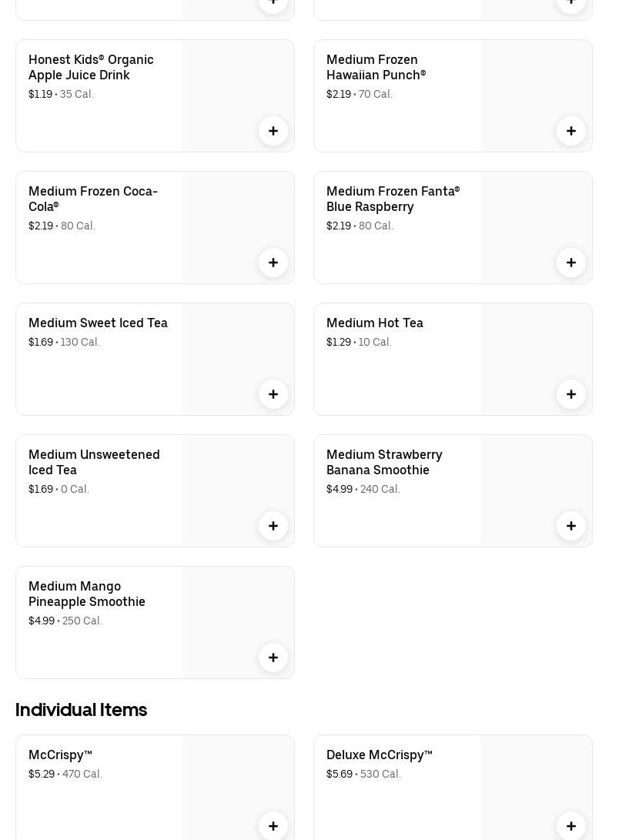Click the Individual Items section heading
619x840 pixels.
tap(81, 709)
